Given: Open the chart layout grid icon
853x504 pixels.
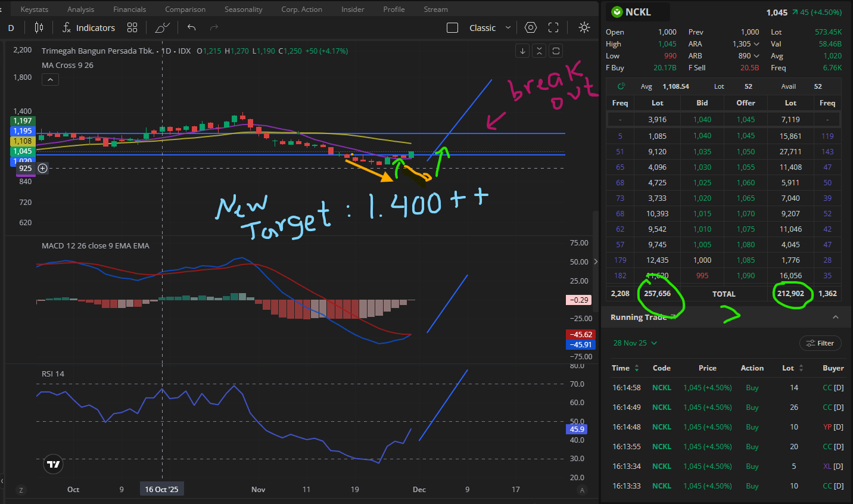Looking at the screenshot, I should 132,27.
